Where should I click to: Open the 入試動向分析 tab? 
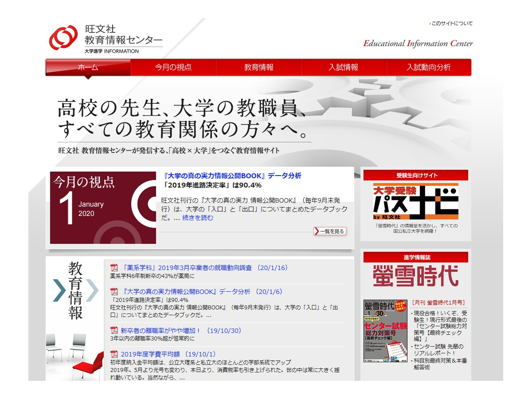click(x=429, y=67)
